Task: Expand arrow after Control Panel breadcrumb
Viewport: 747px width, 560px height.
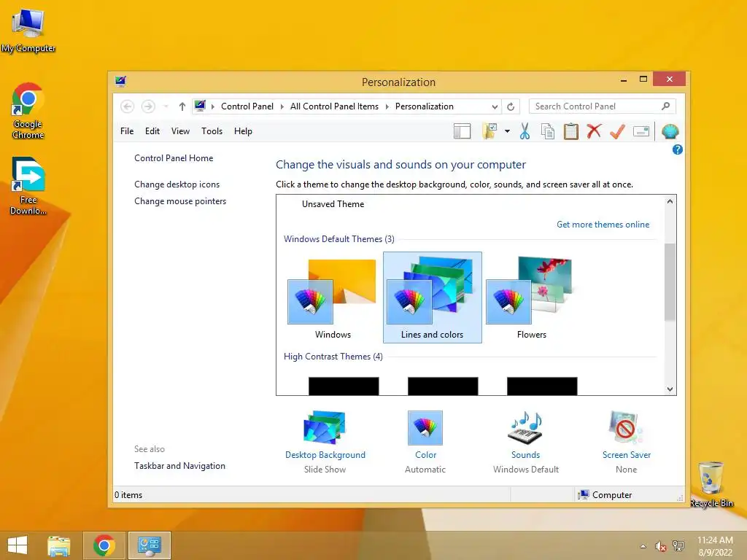Action: tap(282, 106)
